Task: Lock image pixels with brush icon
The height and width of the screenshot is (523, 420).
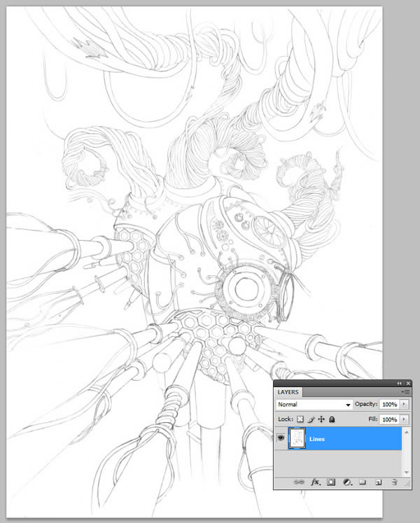Action: click(311, 419)
